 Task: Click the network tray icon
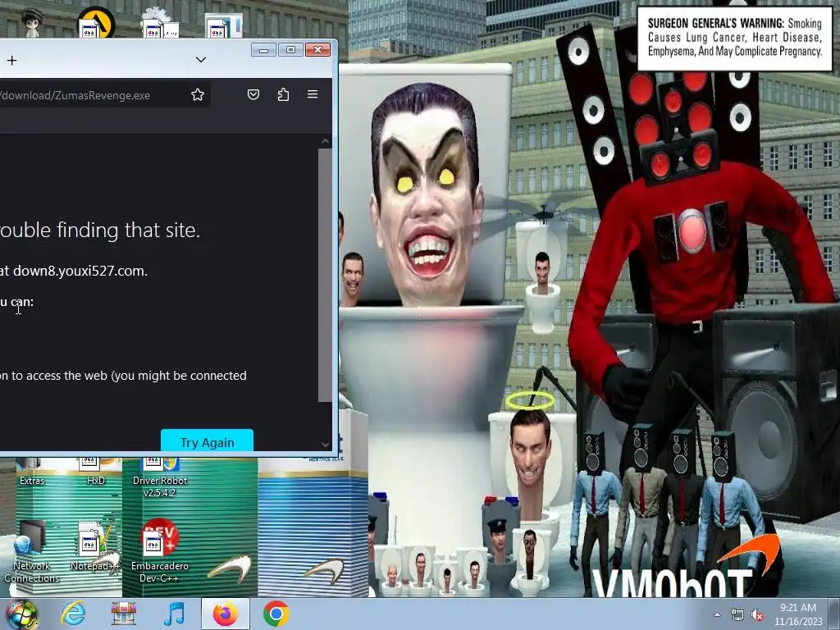tap(737, 615)
